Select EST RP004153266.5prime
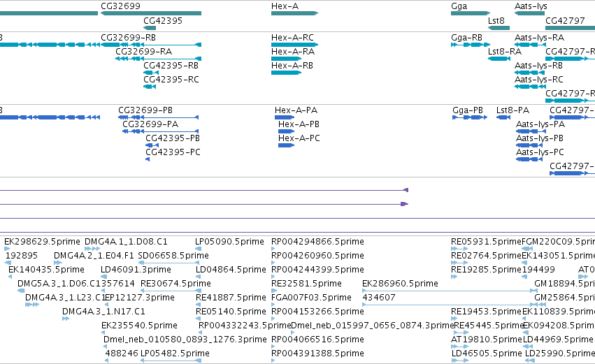 click(317, 312)
